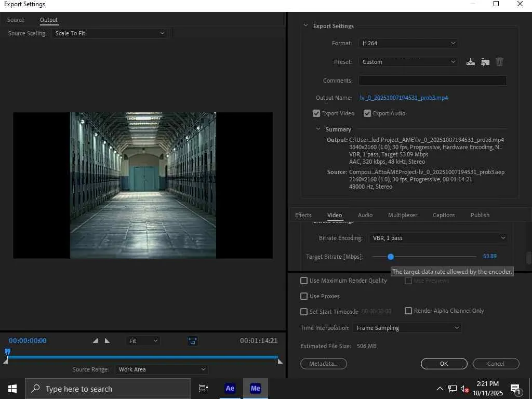
Task: Switch to After Effects in the taskbar
Action: [x=230, y=389]
